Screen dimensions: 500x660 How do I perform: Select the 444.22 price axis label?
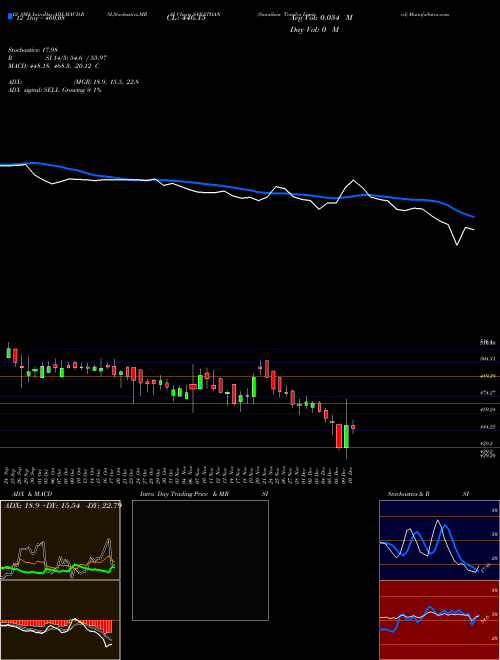tap(488, 427)
